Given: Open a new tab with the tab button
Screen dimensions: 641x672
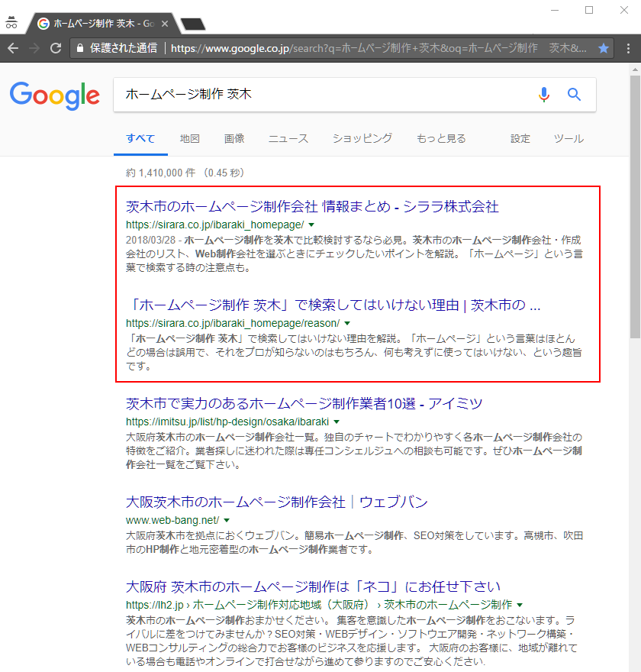Looking at the screenshot, I should pos(193,24).
